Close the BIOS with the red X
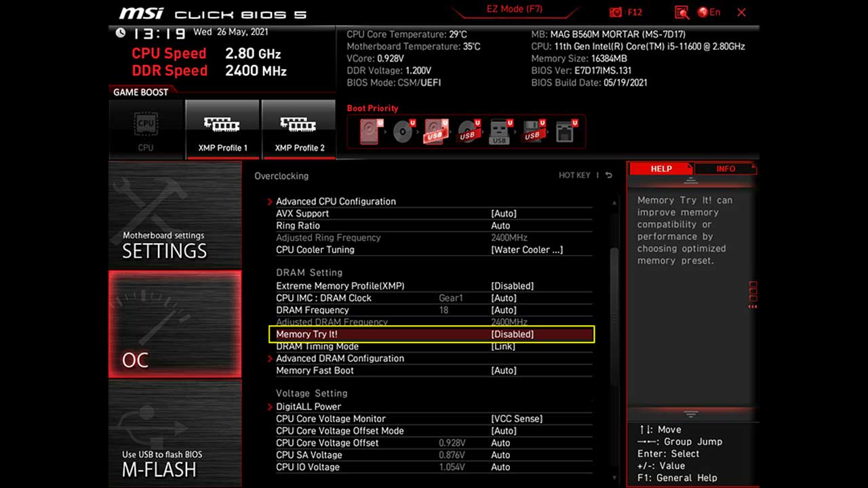This screenshot has height=488, width=868. [741, 12]
